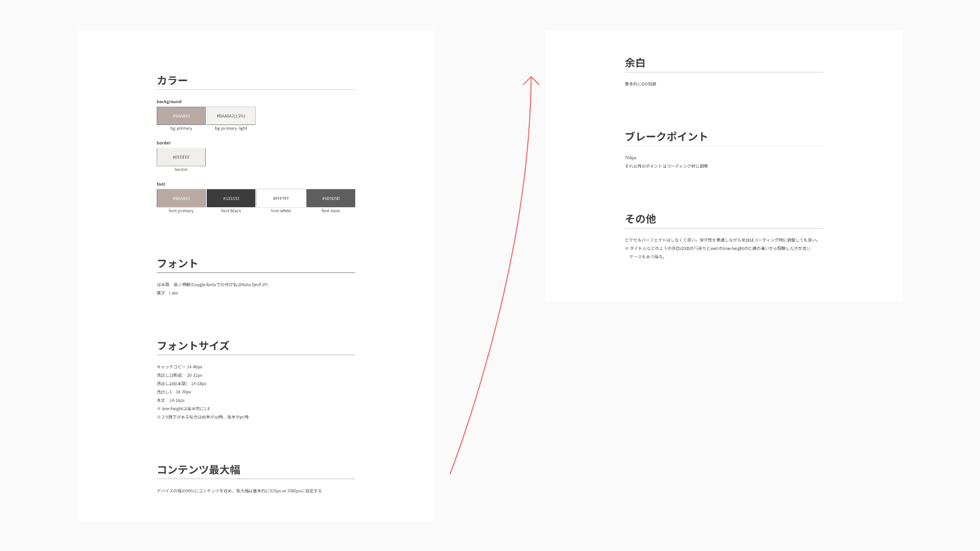The image size is (980, 551).
Task: Select the bg-primary #BAA8A2 background swatch
Action: coord(181,116)
